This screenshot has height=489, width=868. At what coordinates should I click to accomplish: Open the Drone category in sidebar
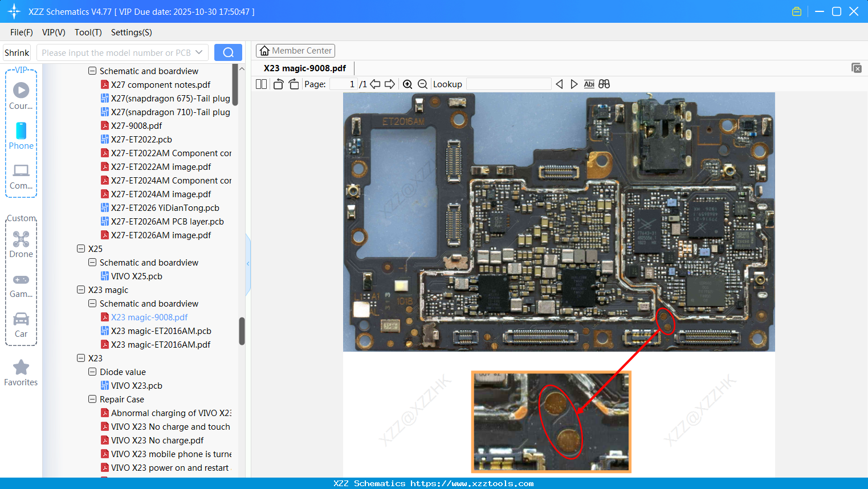pos(21,244)
